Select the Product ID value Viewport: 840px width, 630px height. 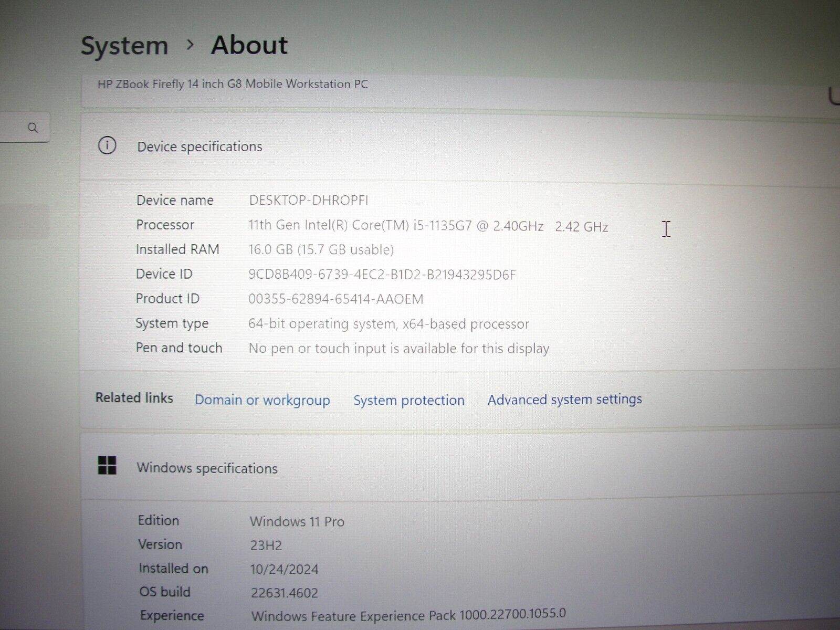tap(336, 299)
